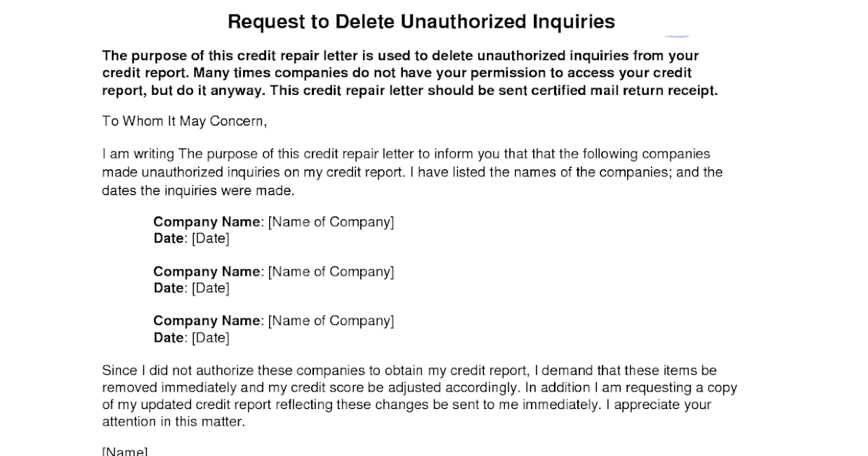Click the first bold "Company Name" label
This screenshot has height=456, width=868.
206,222
